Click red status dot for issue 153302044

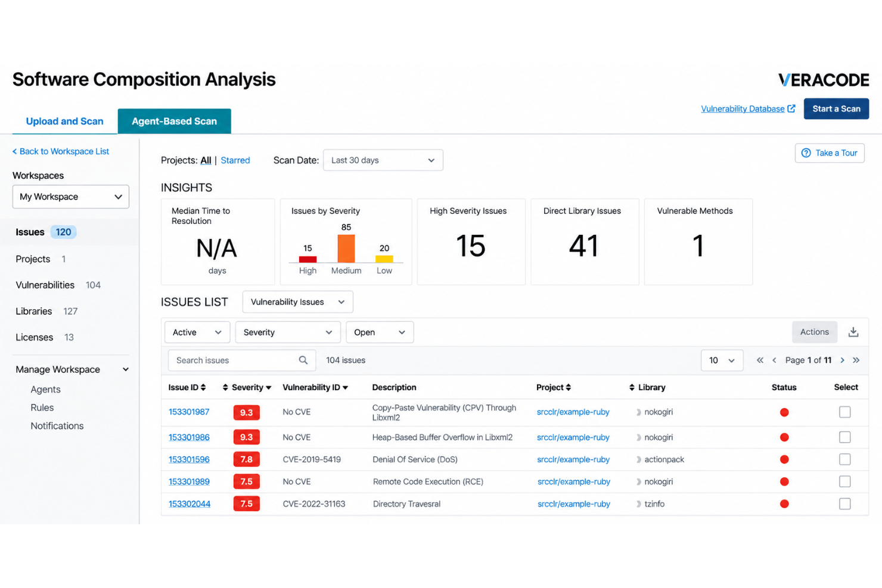(784, 504)
